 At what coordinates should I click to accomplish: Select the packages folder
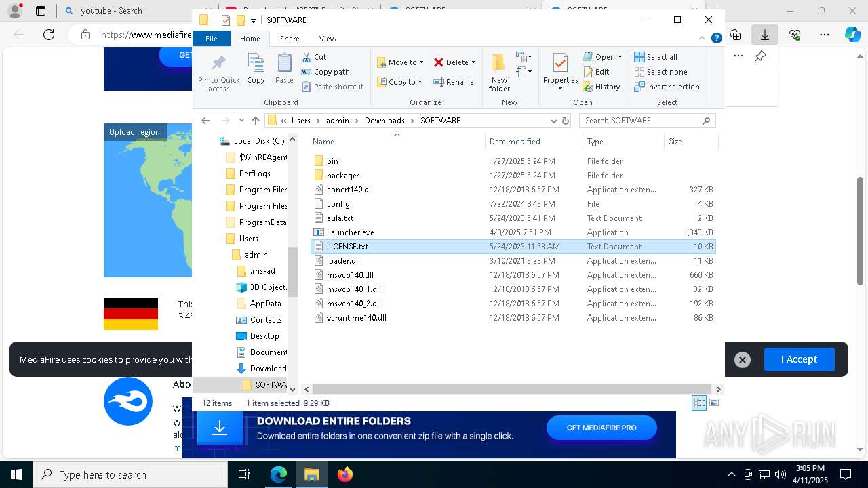pos(513,176)
